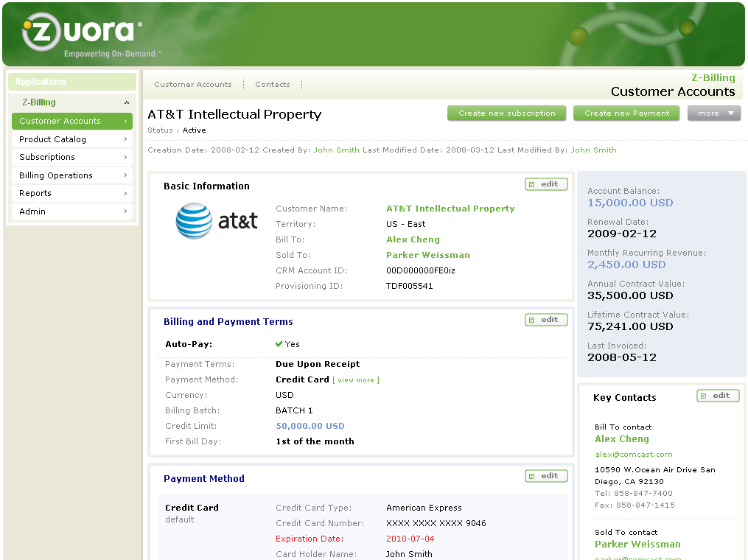Image resolution: width=748 pixels, height=560 pixels.
Task: Click Provisioning ID value TDF005541
Action: (409, 286)
